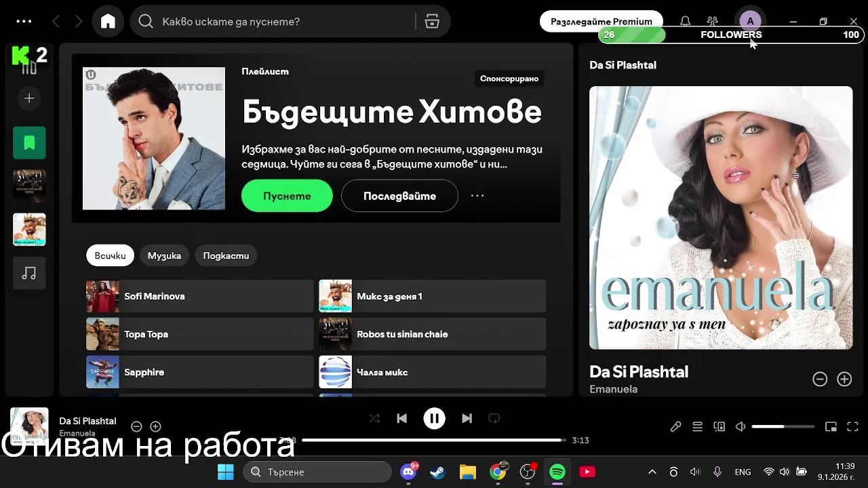Viewport: 868px width, 488px height.
Task: Open Микс за деня 1 tile
Action: (x=433, y=296)
